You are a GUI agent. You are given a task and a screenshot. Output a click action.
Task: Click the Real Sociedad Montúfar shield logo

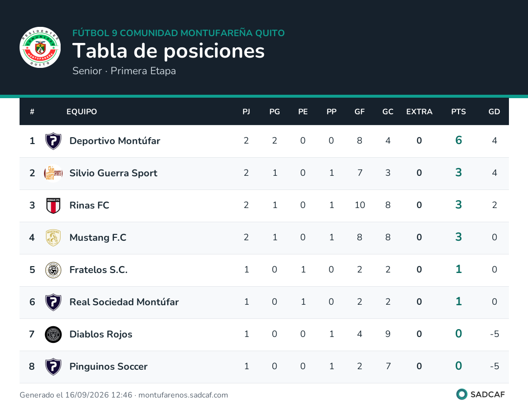click(x=53, y=302)
